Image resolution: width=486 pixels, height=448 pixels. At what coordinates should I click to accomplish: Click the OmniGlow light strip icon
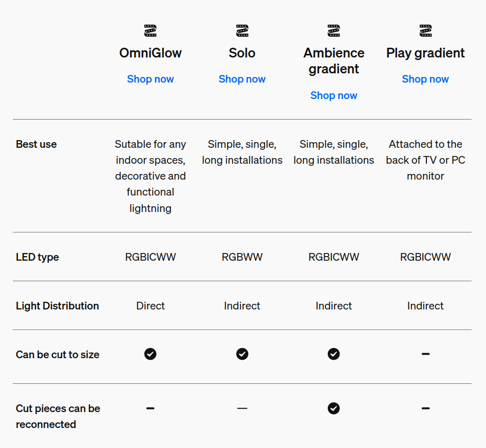pyautogui.click(x=151, y=30)
